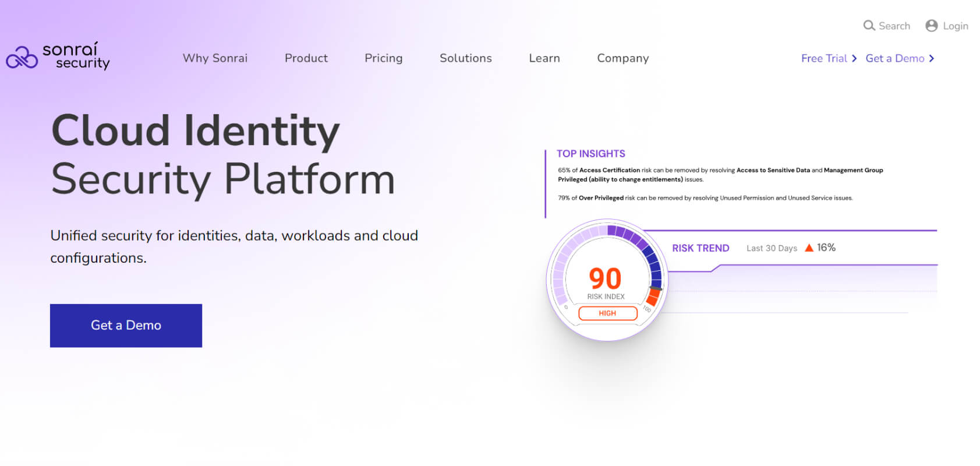Viewport: 980px width, 466px height.
Task: Click the Login text link
Action: [x=956, y=26]
